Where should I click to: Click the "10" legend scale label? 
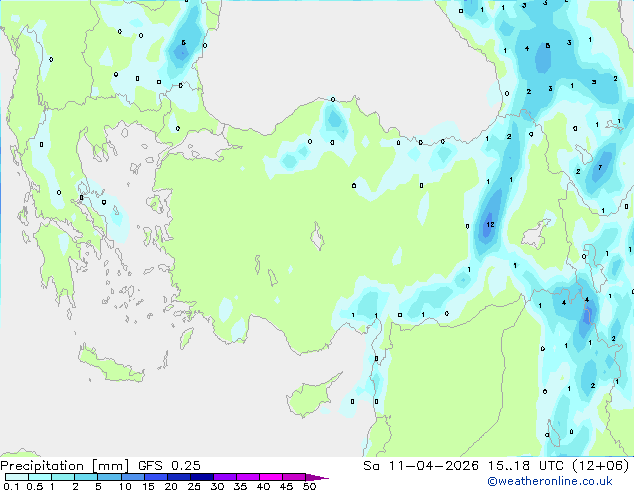125,486
